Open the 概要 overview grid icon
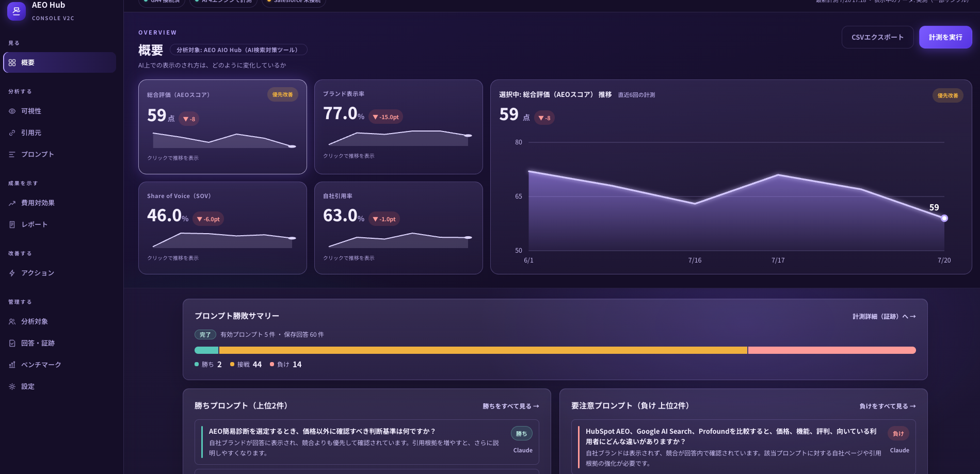980x474 pixels. [12, 62]
